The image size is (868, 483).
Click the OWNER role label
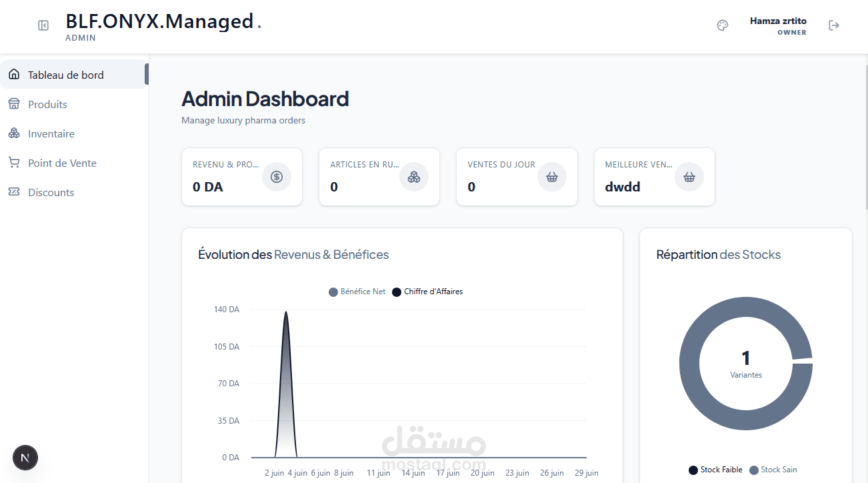click(x=792, y=32)
